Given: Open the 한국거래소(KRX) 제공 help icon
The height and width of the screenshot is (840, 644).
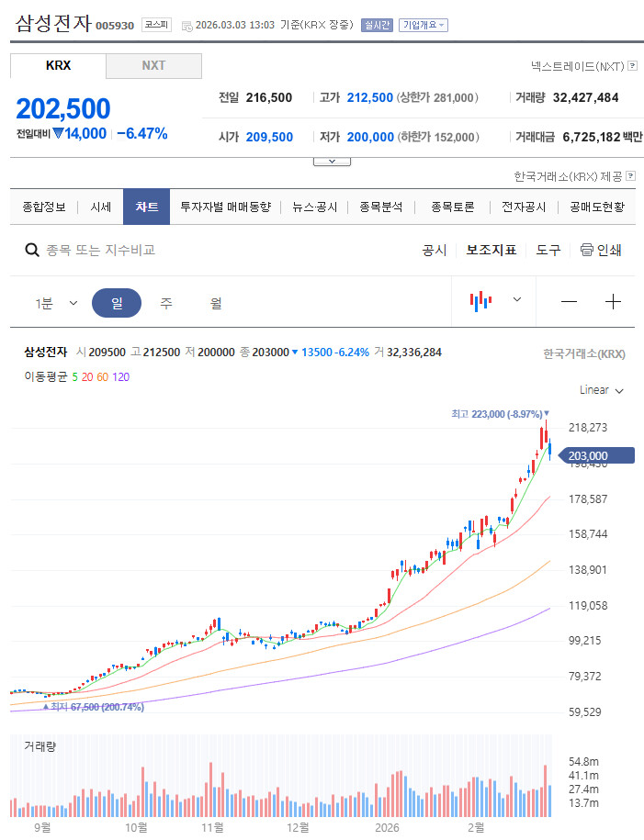Looking at the screenshot, I should pyautogui.click(x=630, y=175).
